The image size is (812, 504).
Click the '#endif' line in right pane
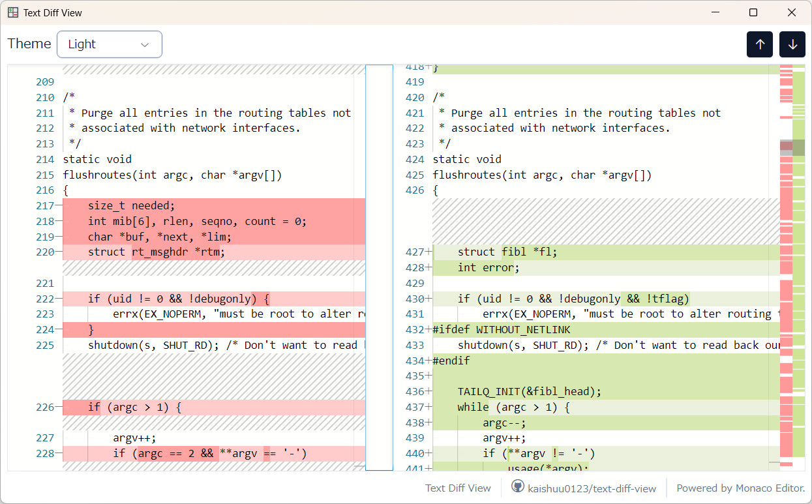click(x=451, y=361)
